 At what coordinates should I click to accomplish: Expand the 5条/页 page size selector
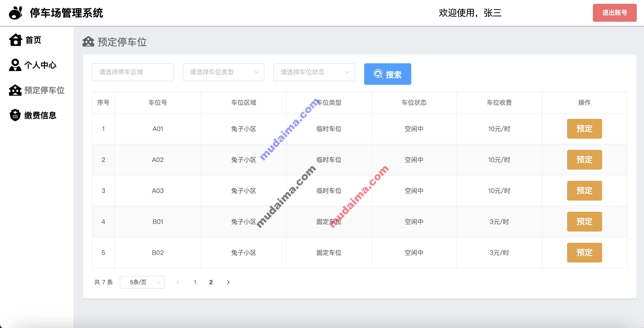tap(142, 282)
